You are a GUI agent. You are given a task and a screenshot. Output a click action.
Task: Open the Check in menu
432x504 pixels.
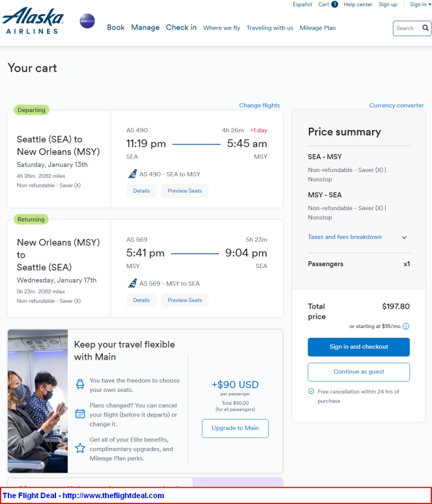pyautogui.click(x=181, y=28)
